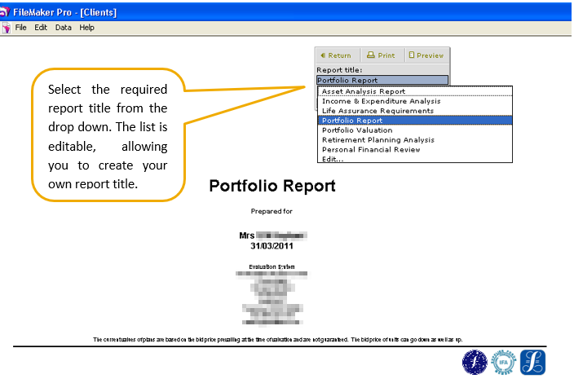Click the dark blue round logo
This screenshot has width=574, height=392.
pos(475,363)
